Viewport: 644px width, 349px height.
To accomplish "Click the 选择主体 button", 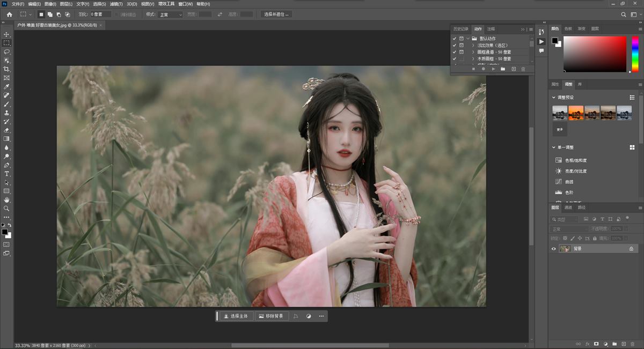I will [236, 316].
